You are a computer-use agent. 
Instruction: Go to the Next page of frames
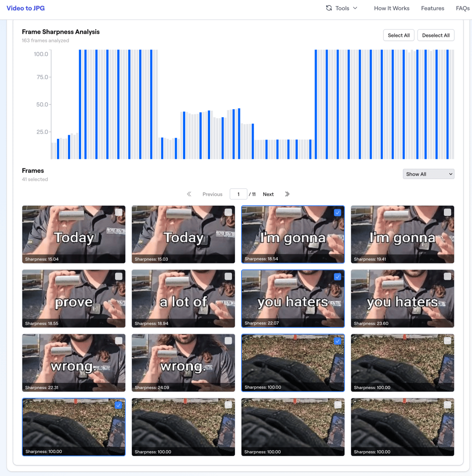point(268,194)
